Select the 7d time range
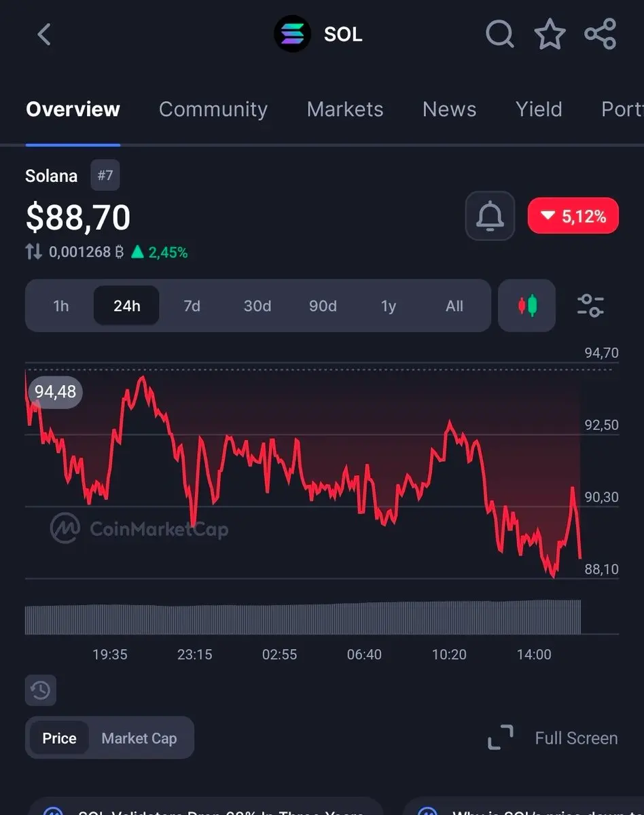The image size is (644, 815). pyautogui.click(x=192, y=306)
